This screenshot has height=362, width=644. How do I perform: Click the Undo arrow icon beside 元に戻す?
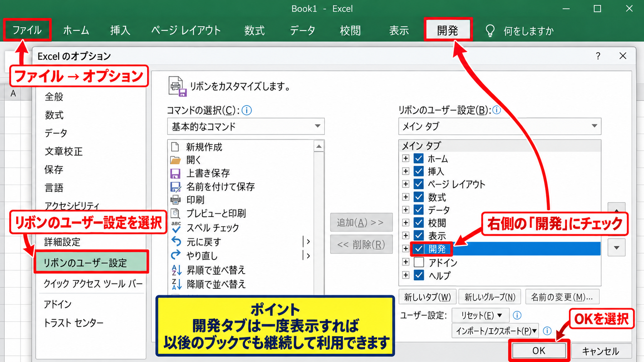coord(176,241)
